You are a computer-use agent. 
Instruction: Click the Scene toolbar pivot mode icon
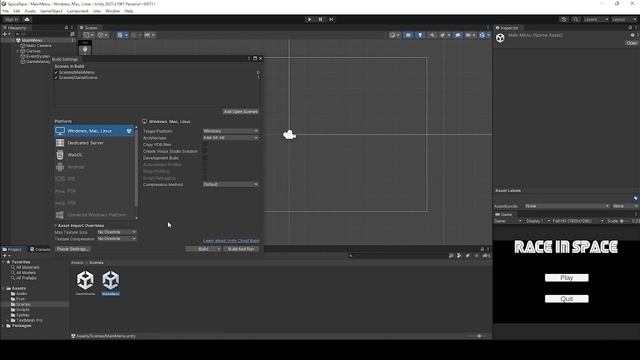(87, 35)
